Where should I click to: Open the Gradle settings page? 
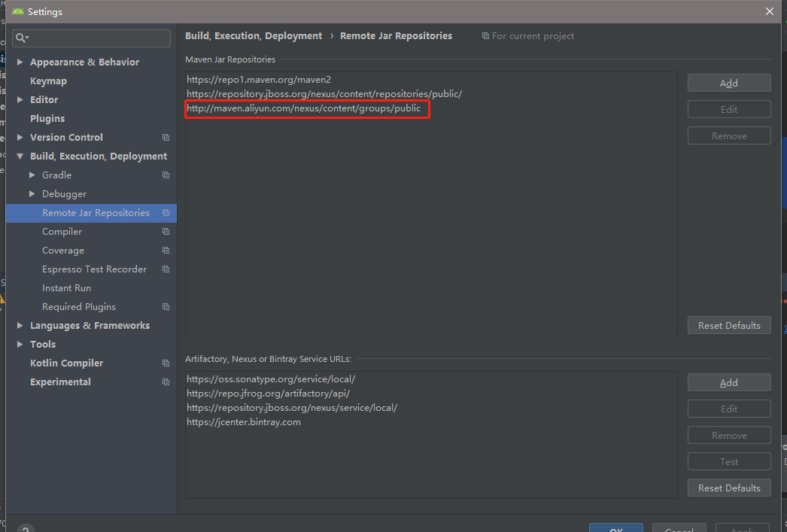click(x=56, y=175)
